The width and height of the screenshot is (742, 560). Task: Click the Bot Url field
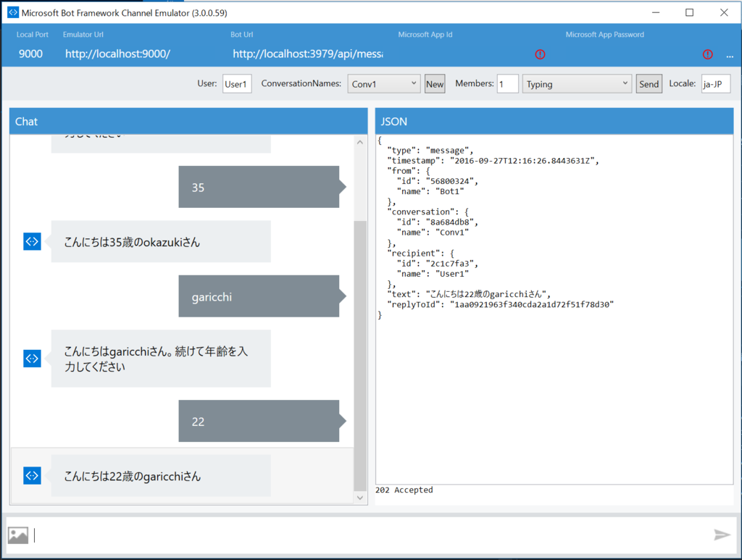(307, 54)
